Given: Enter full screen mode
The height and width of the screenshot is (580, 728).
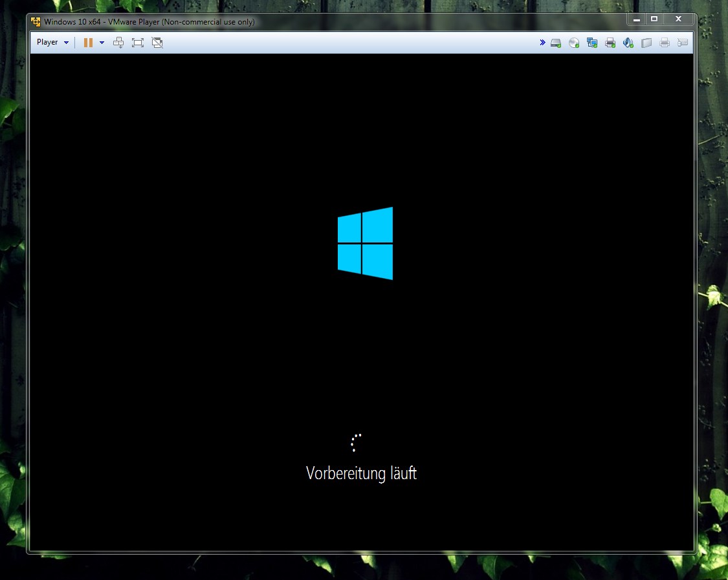Looking at the screenshot, I should [138, 43].
